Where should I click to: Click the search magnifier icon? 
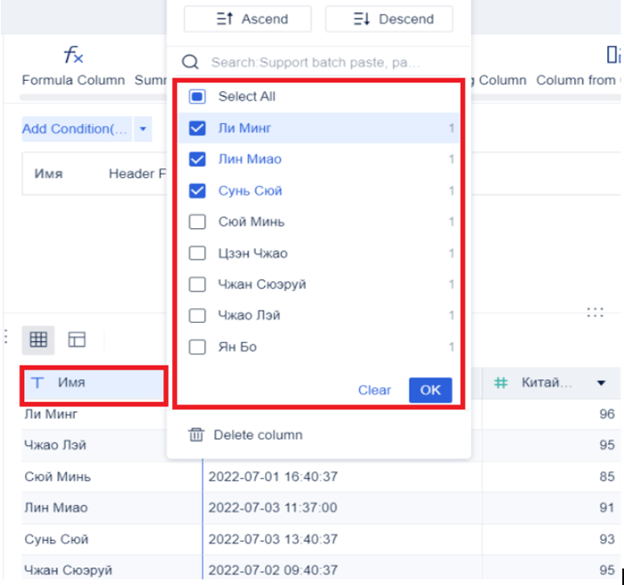190,62
